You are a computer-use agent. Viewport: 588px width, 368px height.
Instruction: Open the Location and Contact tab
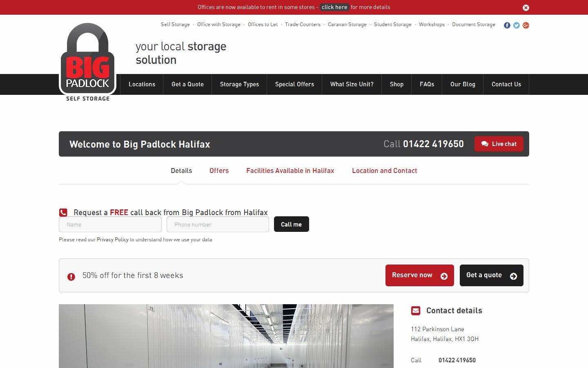(x=384, y=171)
